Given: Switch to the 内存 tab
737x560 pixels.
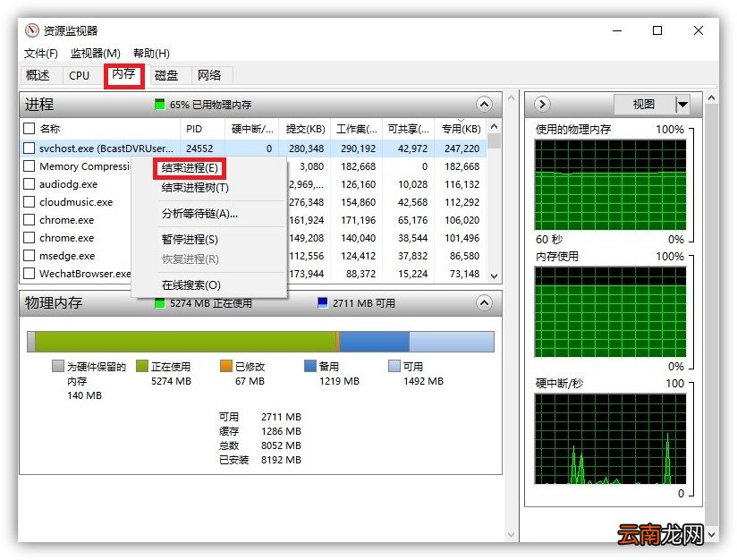Looking at the screenshot, I should click(123, 74).
